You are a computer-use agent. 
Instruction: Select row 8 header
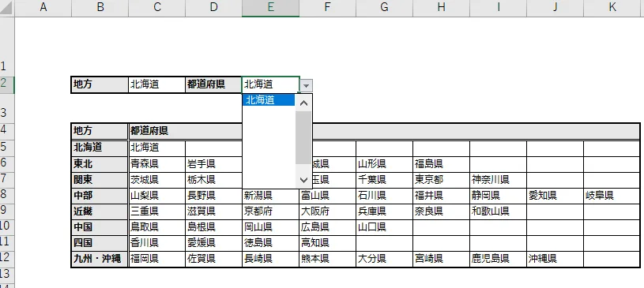coord(7,195)
